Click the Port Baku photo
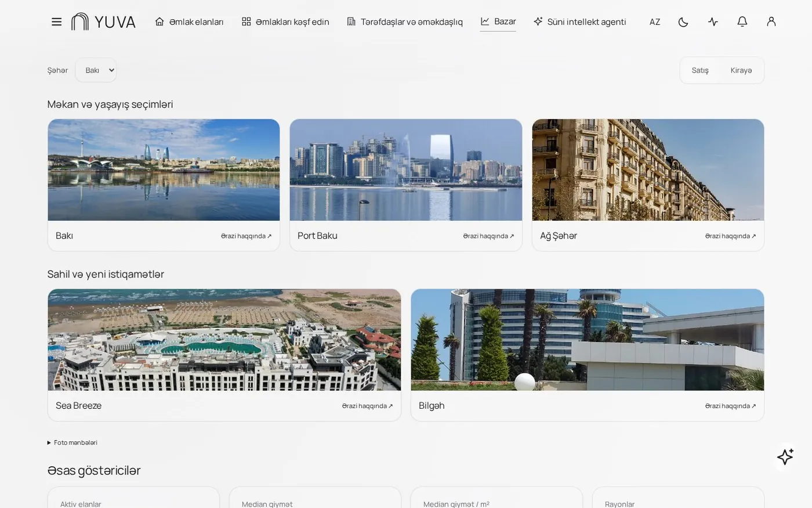 pos(406,170)
